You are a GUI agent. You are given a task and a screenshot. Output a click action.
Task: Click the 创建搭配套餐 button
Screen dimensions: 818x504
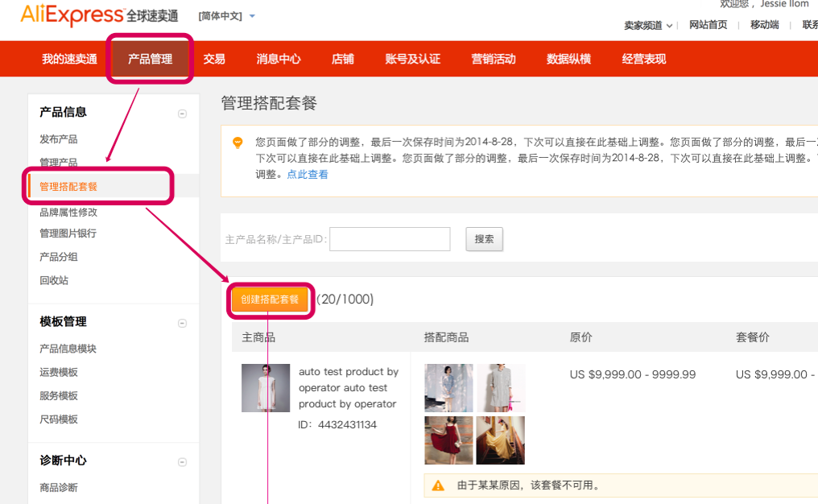click(270, 300)
